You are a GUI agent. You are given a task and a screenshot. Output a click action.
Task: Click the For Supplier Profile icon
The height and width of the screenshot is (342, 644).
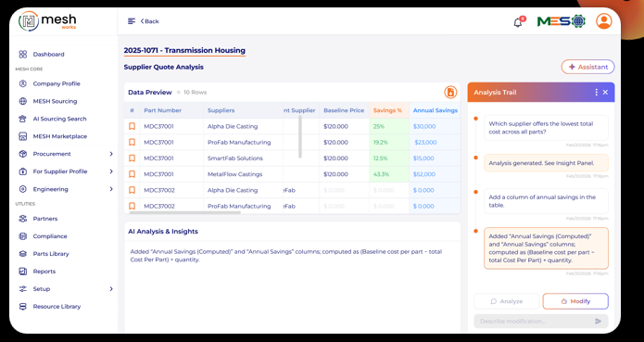23,171
